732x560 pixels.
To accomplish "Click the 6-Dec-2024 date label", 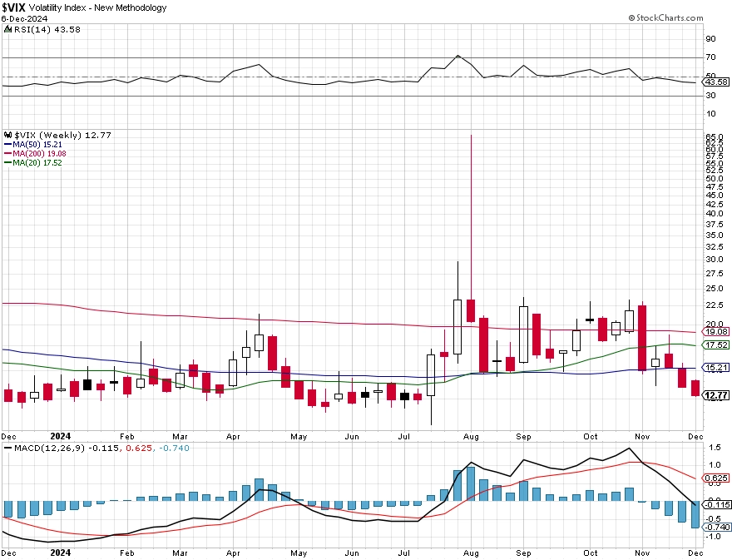I will (24, 18).
